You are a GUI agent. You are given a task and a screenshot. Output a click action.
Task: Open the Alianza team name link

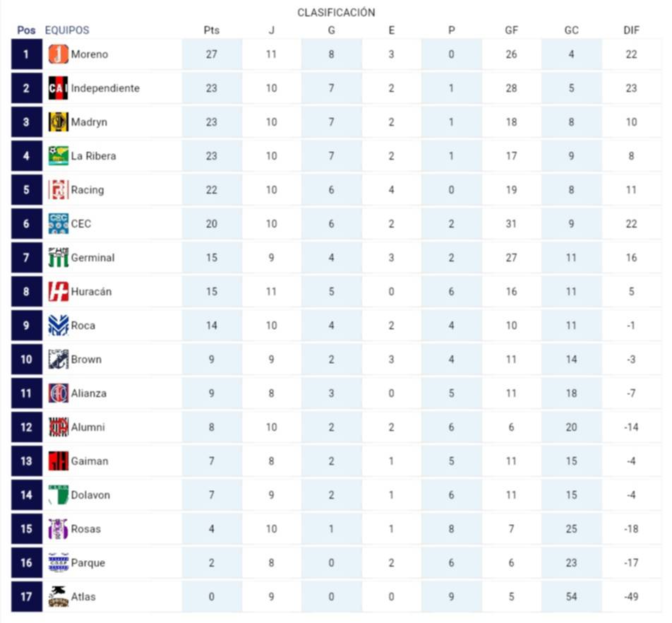point(89,393)
